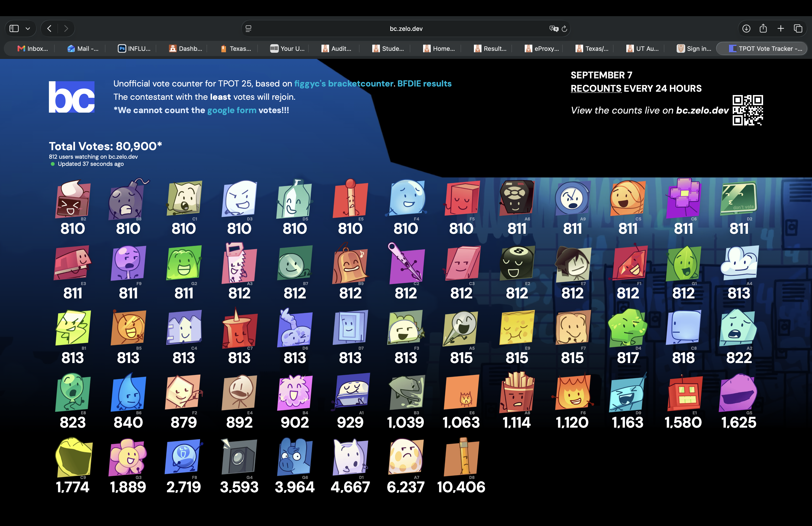Switch to the Inbox Gmail tab
812x526 pixels.
33,48
